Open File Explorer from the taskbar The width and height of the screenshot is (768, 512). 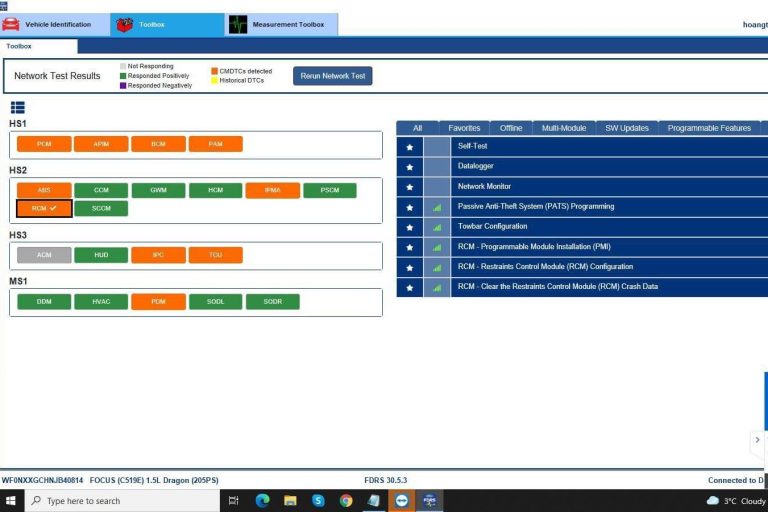point(290,501)
